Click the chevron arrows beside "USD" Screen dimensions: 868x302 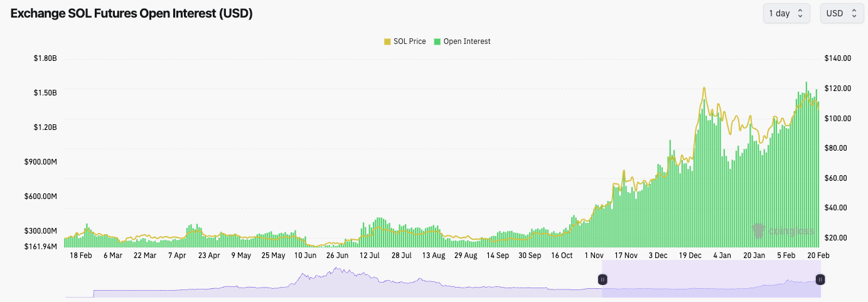tap(854, 13)
